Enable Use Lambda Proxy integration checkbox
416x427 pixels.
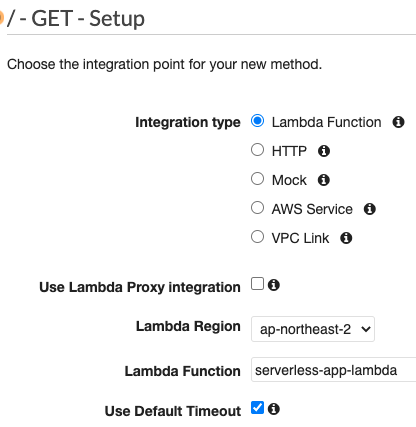pos(257,284)
